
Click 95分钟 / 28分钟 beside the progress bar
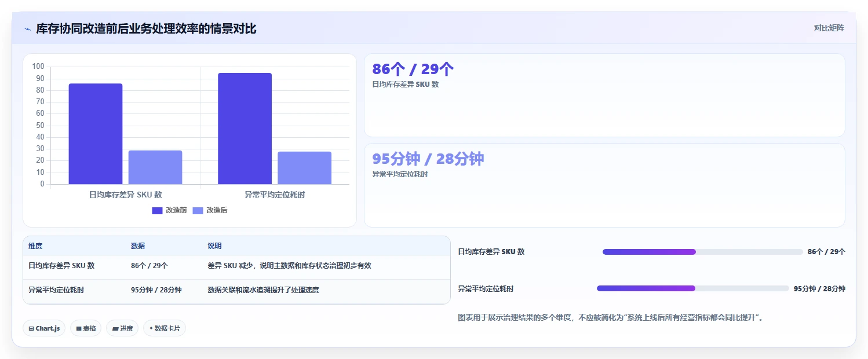pos(819,289)
